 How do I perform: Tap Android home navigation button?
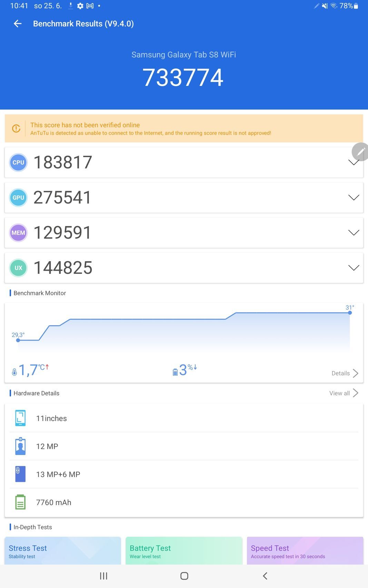tap(184, 576)
